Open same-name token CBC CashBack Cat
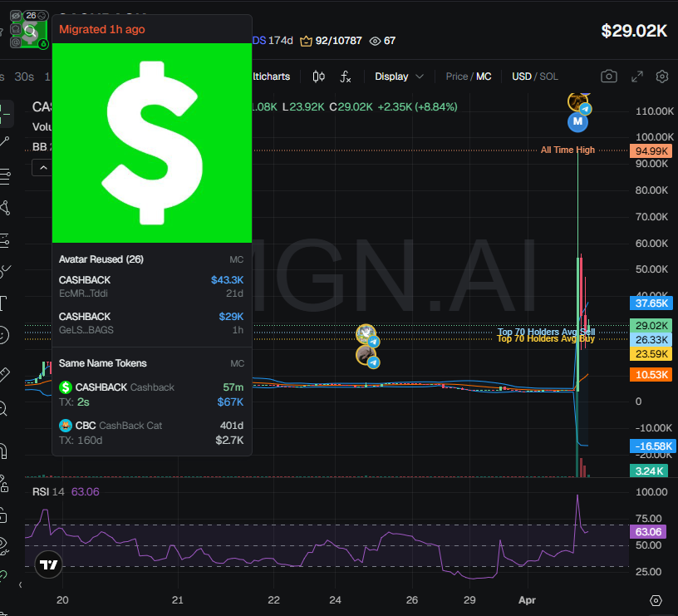The image size is (678, 616). (151, 432)
